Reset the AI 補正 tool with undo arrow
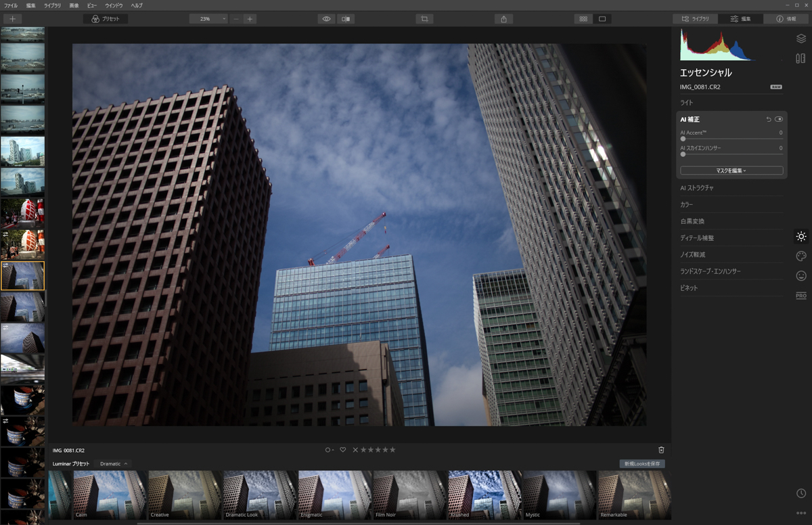 [x=769, y=119]
